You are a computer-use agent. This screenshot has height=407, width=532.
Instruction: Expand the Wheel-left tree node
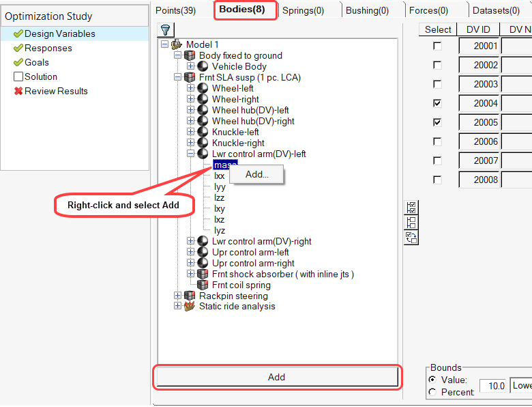tap(190, 89)
